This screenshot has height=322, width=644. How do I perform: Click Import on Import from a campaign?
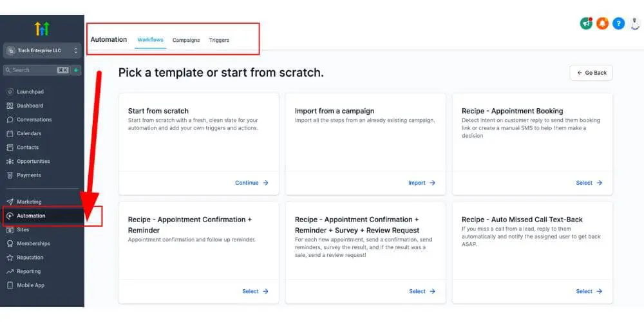pyautogui.click(x=421, y=183)
